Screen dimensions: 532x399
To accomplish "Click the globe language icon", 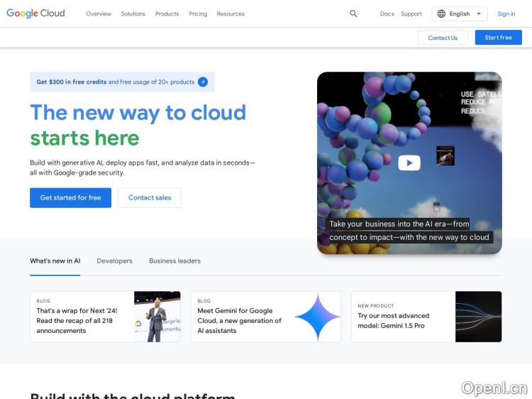I will (x=441, y=13).
